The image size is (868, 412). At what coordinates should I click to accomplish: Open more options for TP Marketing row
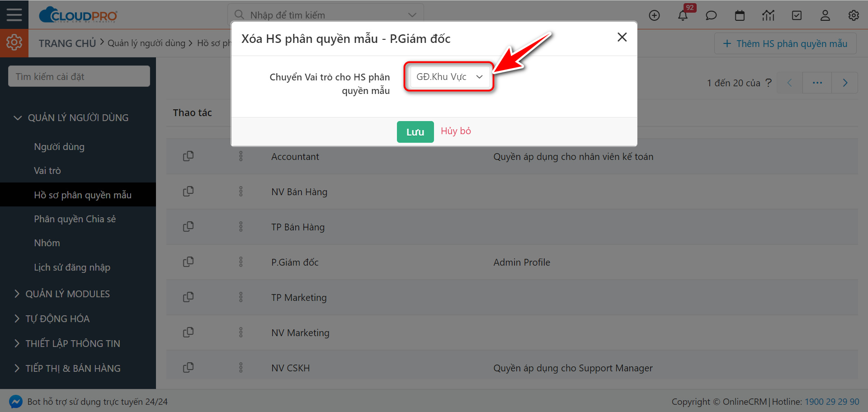241,297
